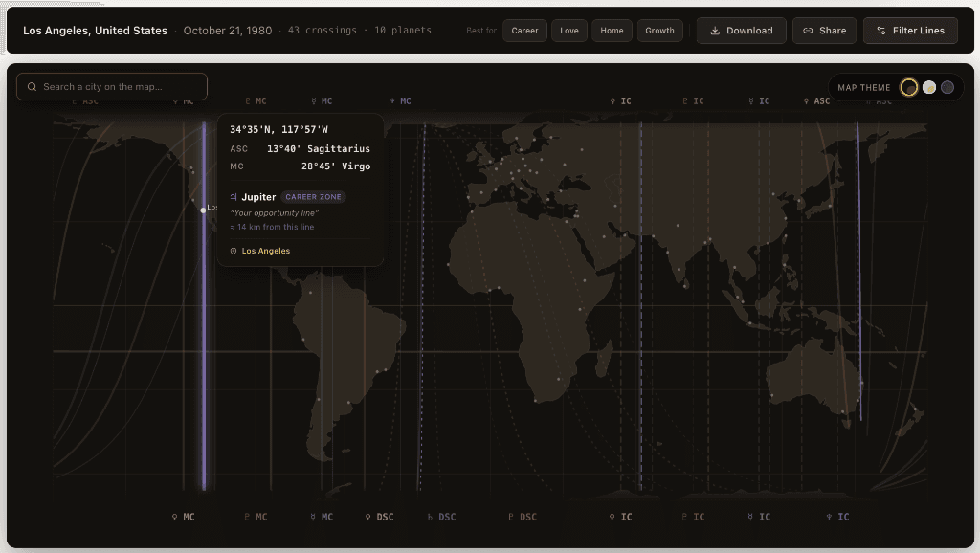980x553 pixels.
Task: Click the search magnifier icon
Action: [x=32, y=86]
